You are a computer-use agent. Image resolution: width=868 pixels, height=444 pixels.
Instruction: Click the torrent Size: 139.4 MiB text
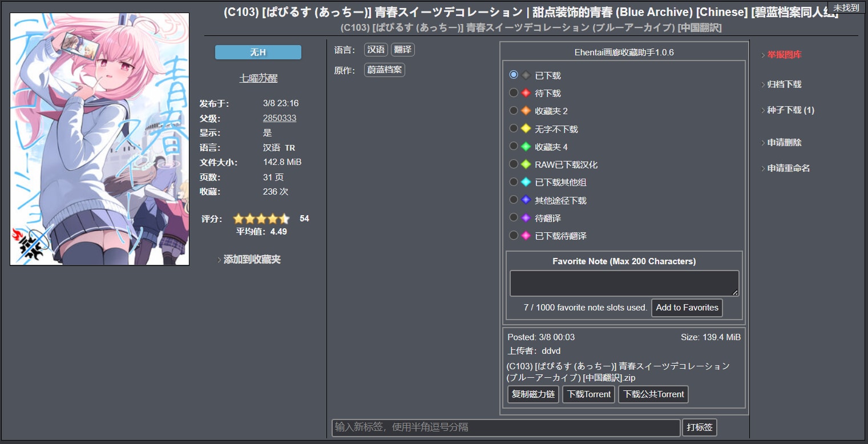click(x=710, y=337)
